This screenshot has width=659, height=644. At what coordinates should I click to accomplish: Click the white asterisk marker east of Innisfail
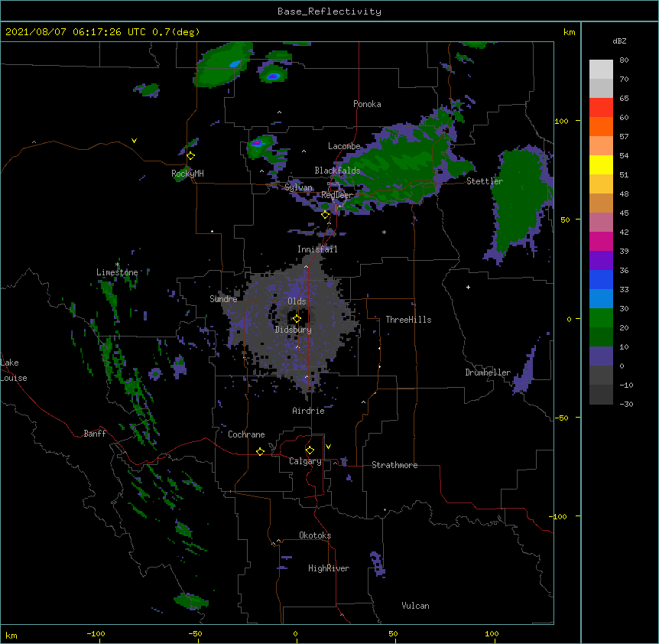384,233
